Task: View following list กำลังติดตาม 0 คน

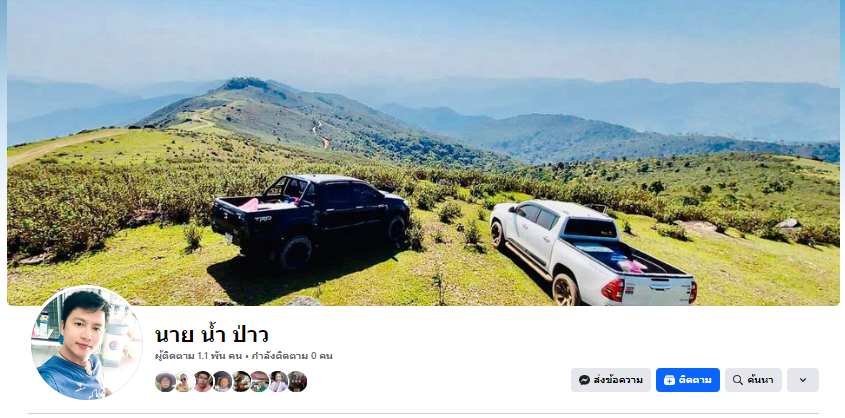Action: [x=292, y=356]
